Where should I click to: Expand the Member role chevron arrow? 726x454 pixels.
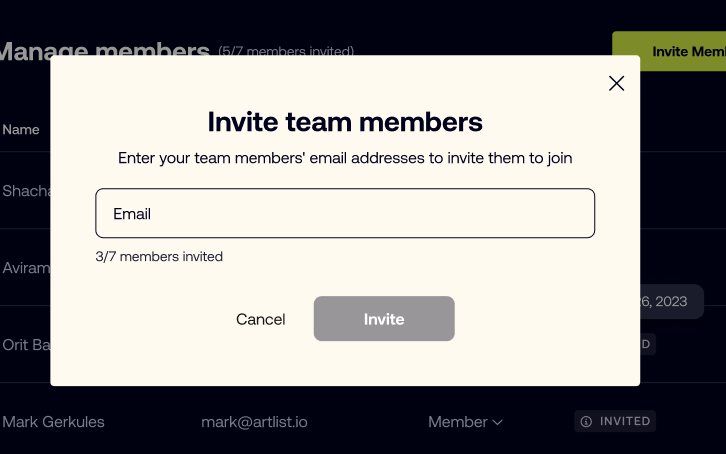pos(497,423)
